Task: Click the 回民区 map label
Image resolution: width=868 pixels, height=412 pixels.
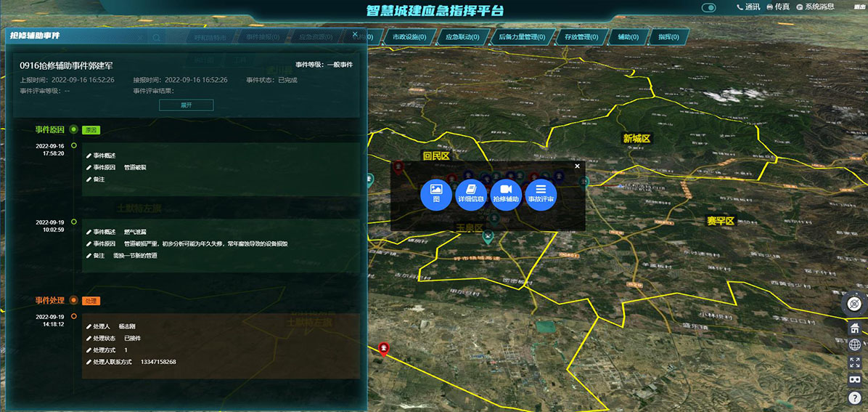Action: coord(436,156)
